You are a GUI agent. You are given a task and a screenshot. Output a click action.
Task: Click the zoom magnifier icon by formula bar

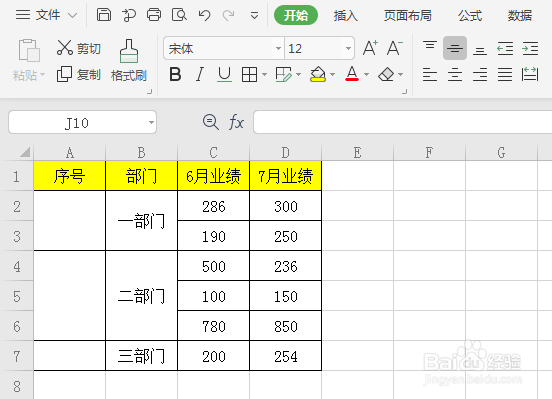click(x=211, y=122)
